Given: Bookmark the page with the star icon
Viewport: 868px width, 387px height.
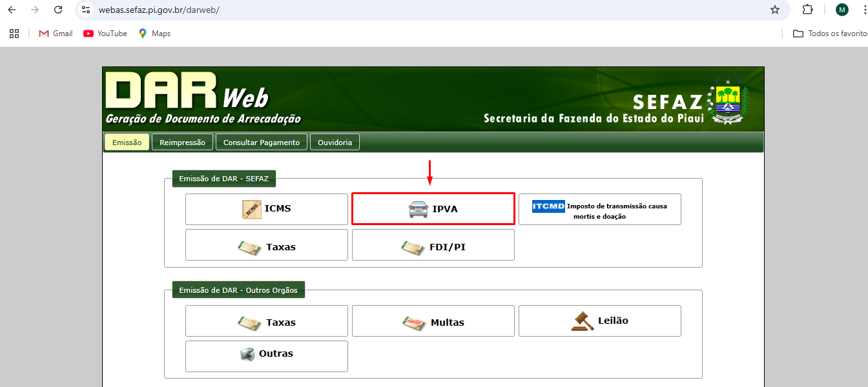Looking at the screenshot, I should (774, 10).
